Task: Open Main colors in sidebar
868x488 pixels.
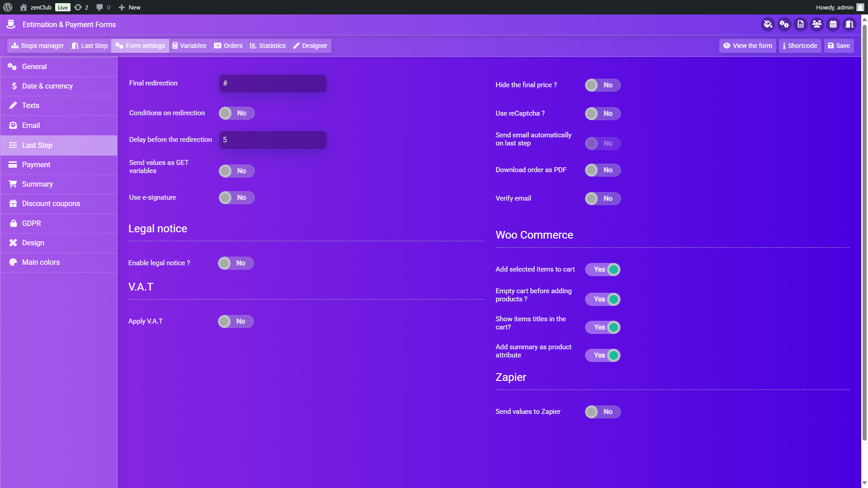Action: coord(59,263)
